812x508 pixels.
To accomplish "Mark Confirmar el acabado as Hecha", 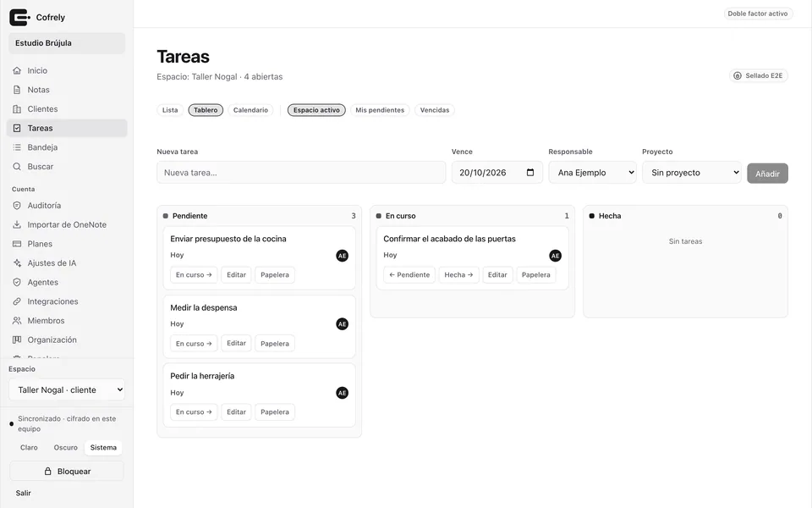I will coord(458,274).
